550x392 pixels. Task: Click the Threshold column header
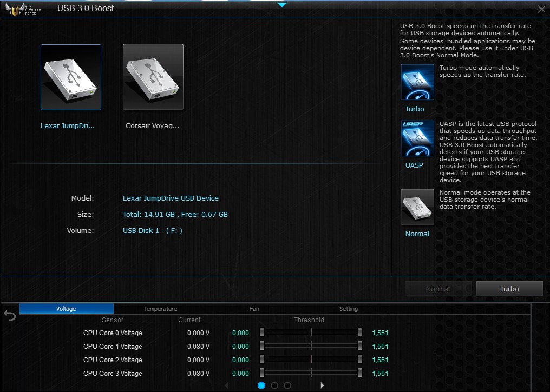coord(309,320)
